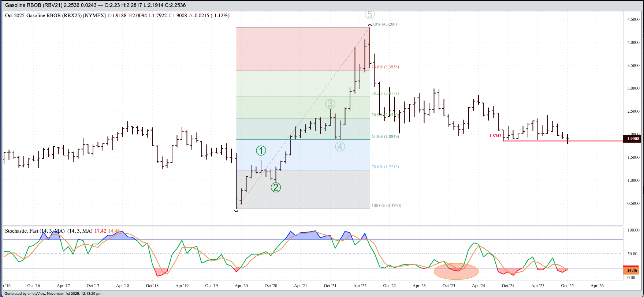Click the Generated by cmdtyView footer text
This screenshot has height=297, width=644.
53,294
